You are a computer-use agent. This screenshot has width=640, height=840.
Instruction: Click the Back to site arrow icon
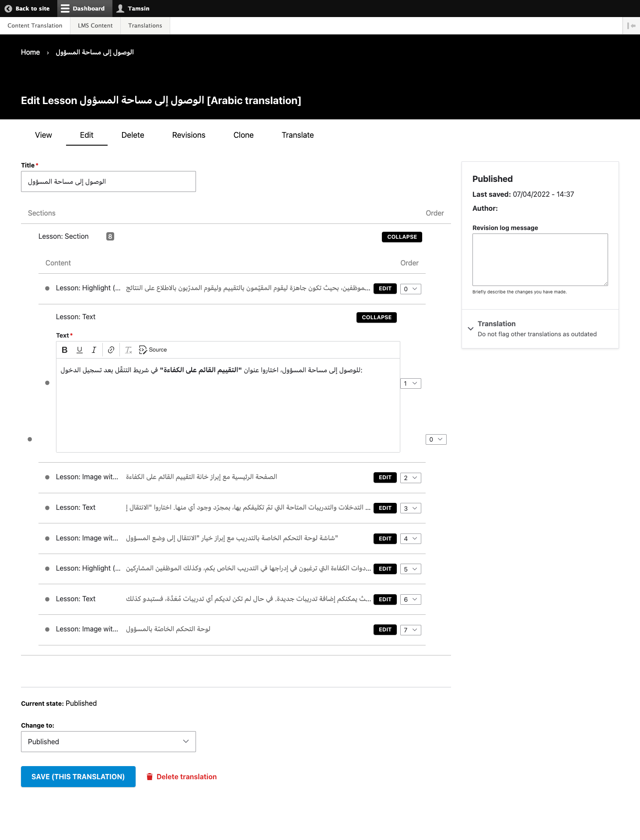(8, 8)
